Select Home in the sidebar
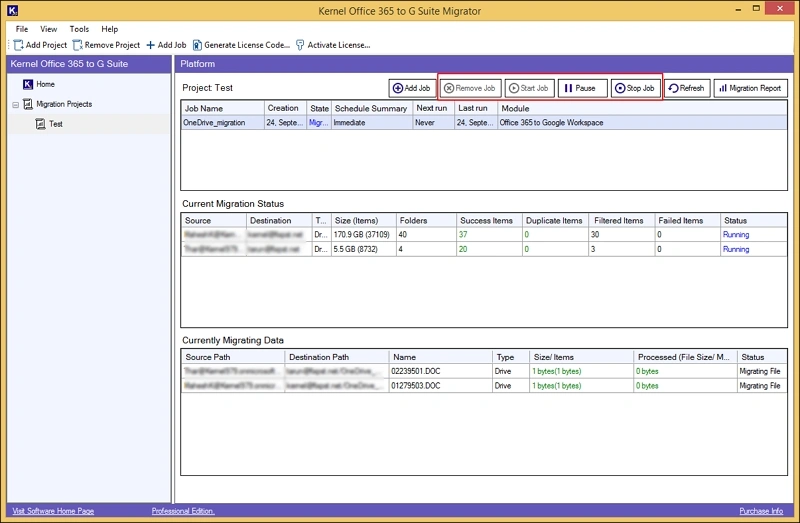The width and height of the screenshot is (800, 523). (45, 84)
